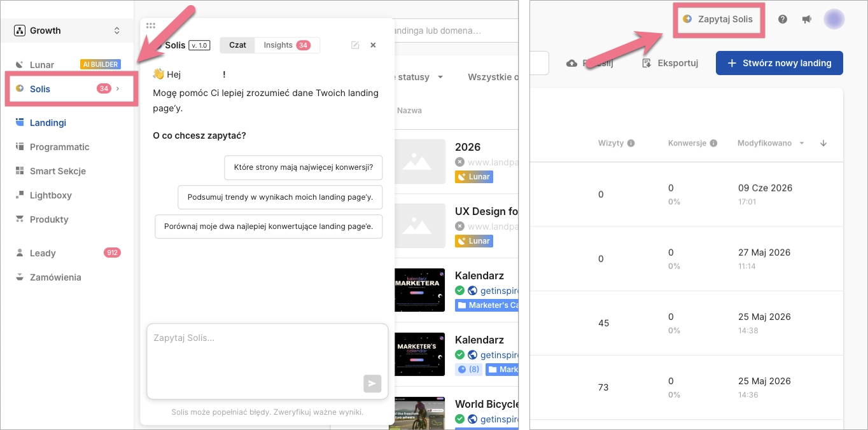This screenshot has width=868, height=430.
Task: Open the Modyfikowano sort dropdown
Action: pyautogui.click(x=771, y=143)
